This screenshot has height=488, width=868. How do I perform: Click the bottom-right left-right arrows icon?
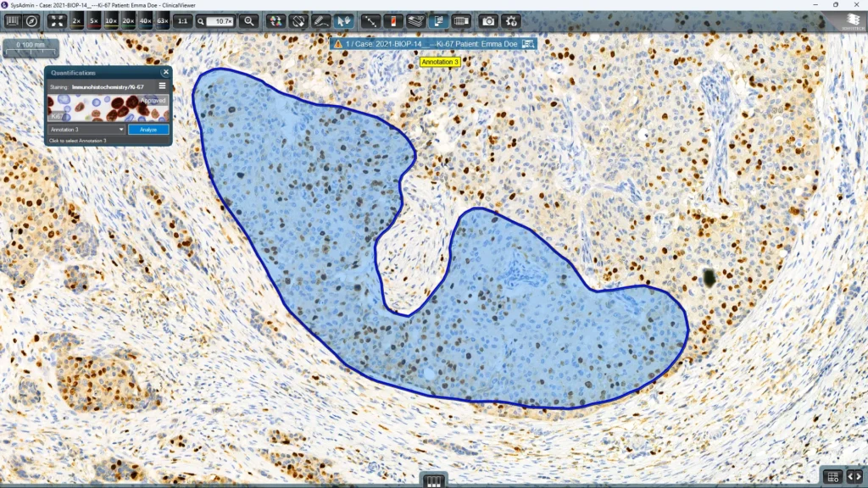854,476
